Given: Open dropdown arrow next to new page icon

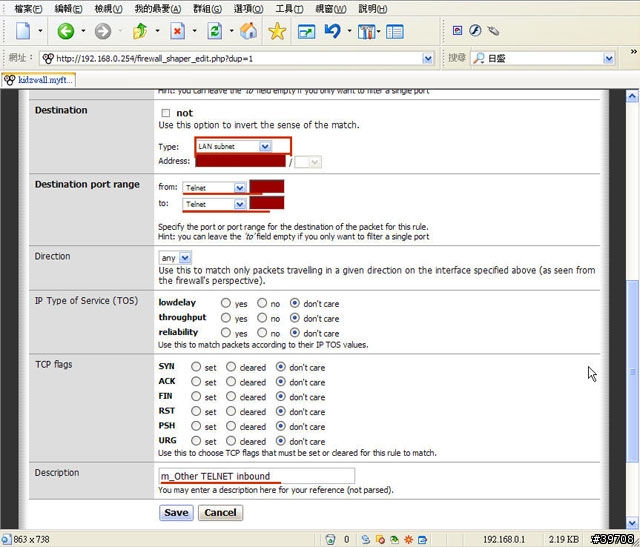Looking at the screenshot, I should coord(40,31).
